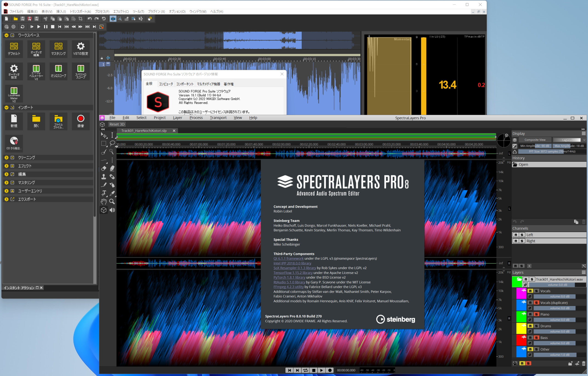Viewport: 588px width, 376px height.
Task: Select the hand pan tool in SpectraLayers
Action: coord(104,201)
